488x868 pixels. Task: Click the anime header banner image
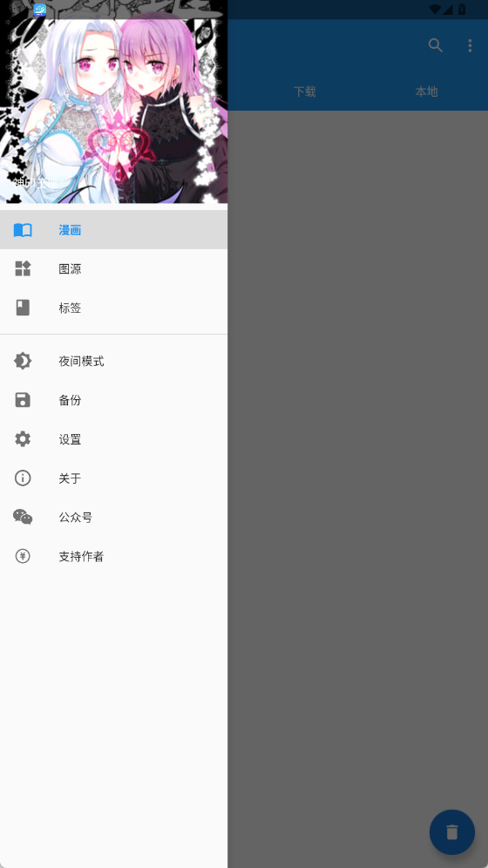tap(113, 102)
